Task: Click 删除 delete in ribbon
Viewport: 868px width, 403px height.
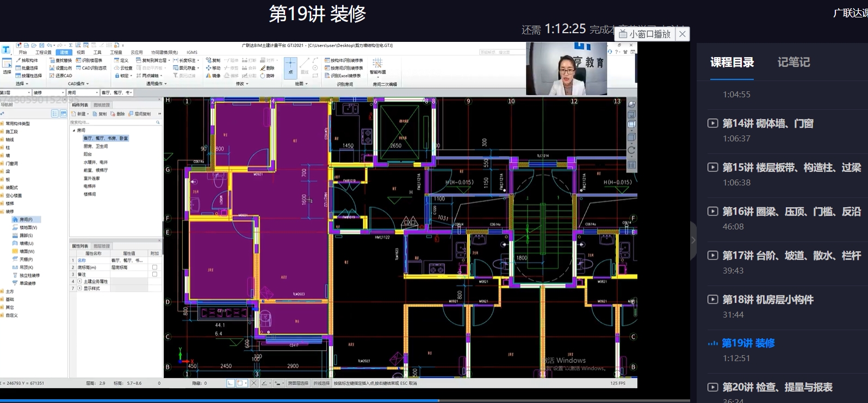Action: click(x=268, y=68)
